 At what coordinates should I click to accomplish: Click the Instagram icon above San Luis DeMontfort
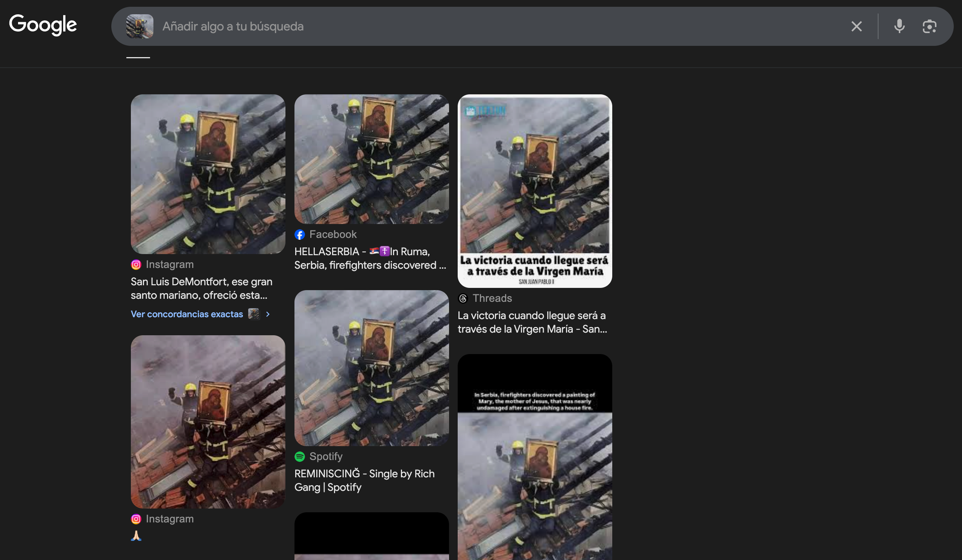click(136, 264)
